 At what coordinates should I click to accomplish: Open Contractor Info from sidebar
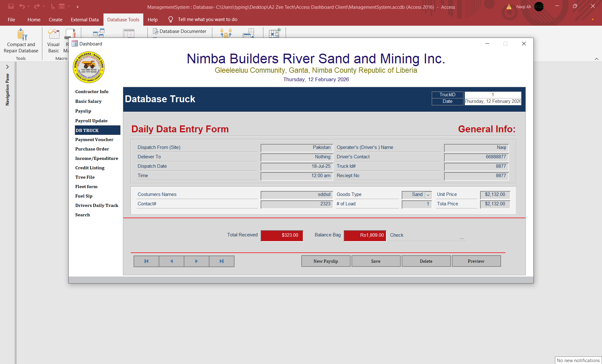coord(92,92)
